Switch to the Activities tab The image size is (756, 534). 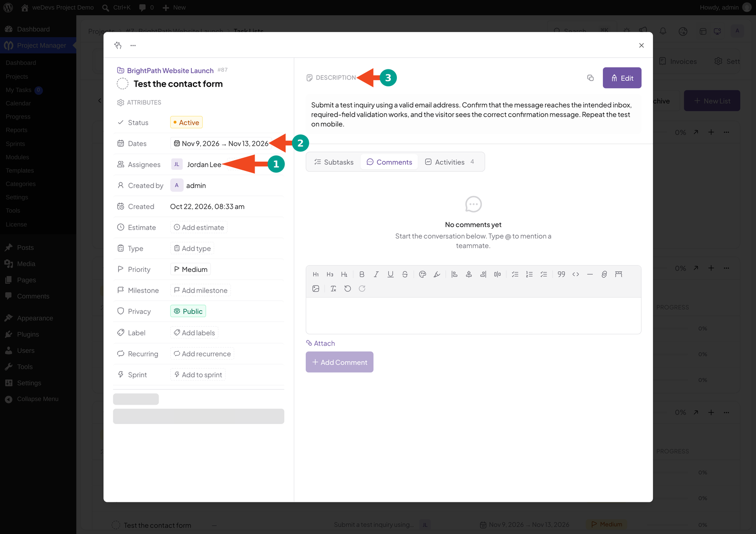pos(449,162)
